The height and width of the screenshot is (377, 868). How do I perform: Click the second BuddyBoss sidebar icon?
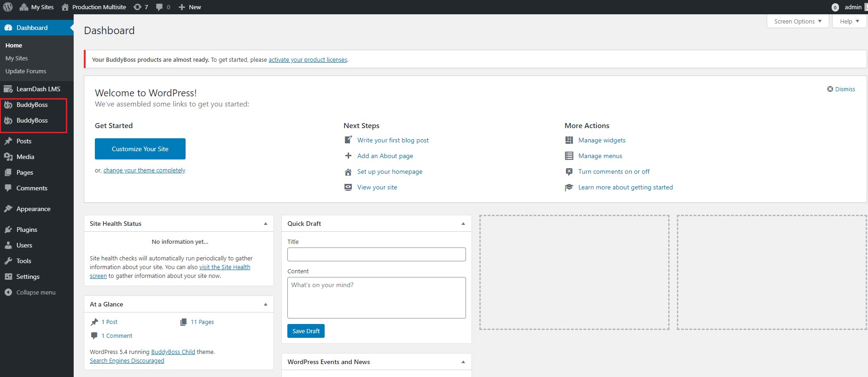pyautogui.click(x=8, y=120)
